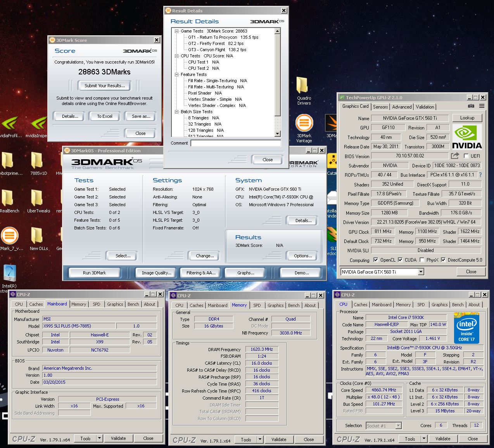The height and width of the screenshot is (448, 494).
Task: Open the wbotprime folder icon
Action: click(x=10, y=164)
